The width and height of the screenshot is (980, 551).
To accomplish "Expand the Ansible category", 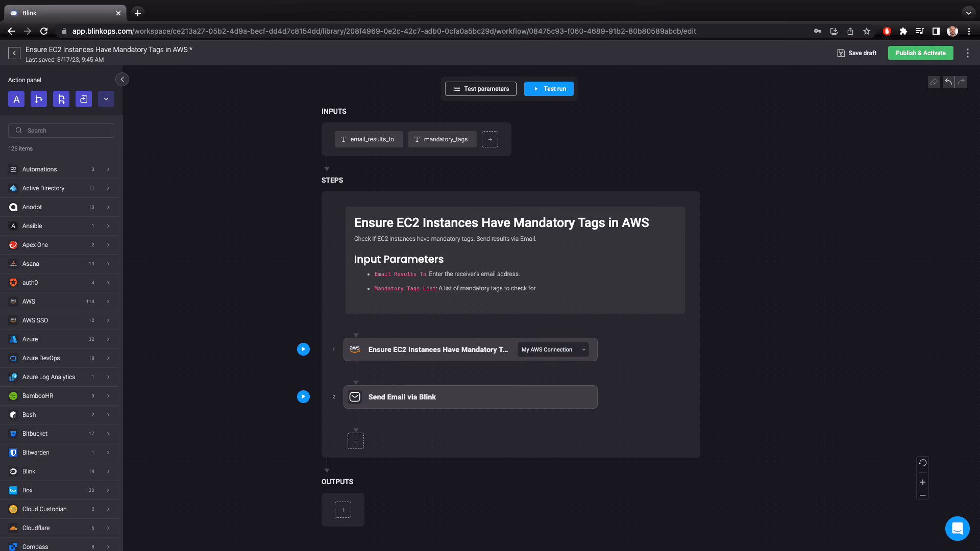I will [x=59, y=226].
